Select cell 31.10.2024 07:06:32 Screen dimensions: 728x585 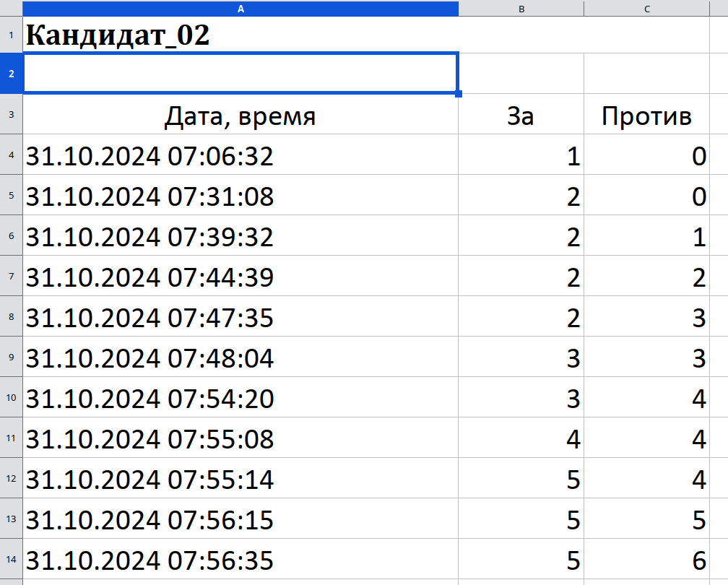[240, 155]
